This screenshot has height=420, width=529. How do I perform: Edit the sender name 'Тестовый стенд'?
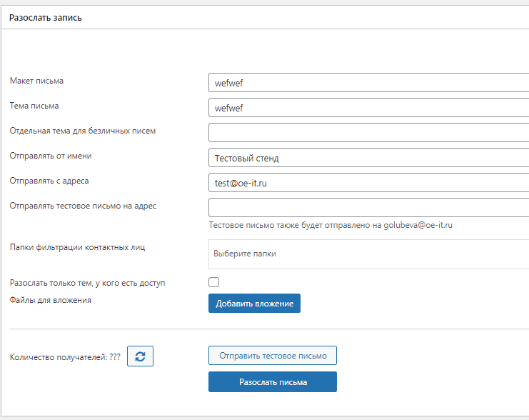click(368, 158)
